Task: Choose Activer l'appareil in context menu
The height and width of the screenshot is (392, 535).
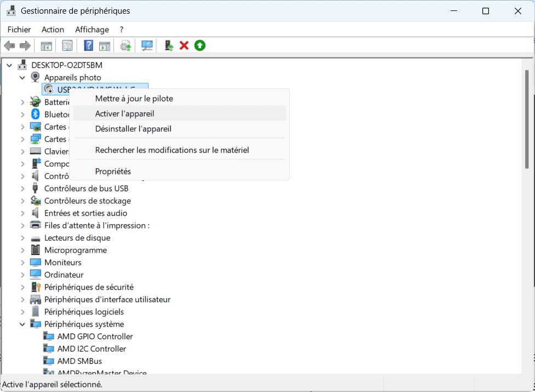Action: [179, 113]
